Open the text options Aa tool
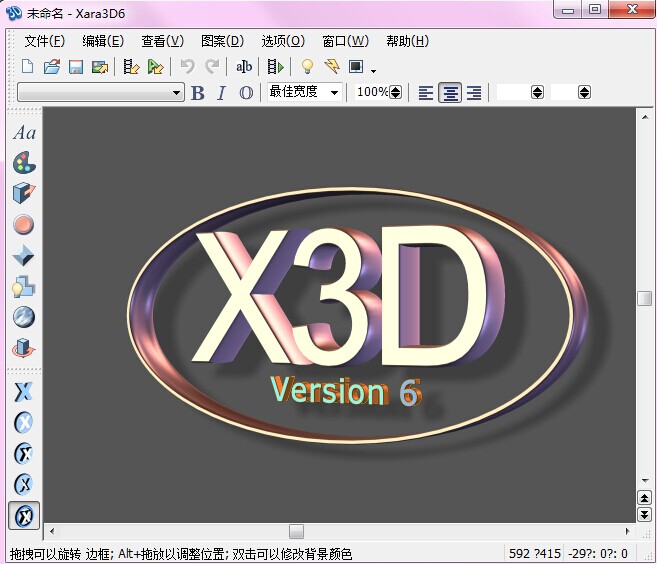The image size is (657, 564). [x=24, y=133]
